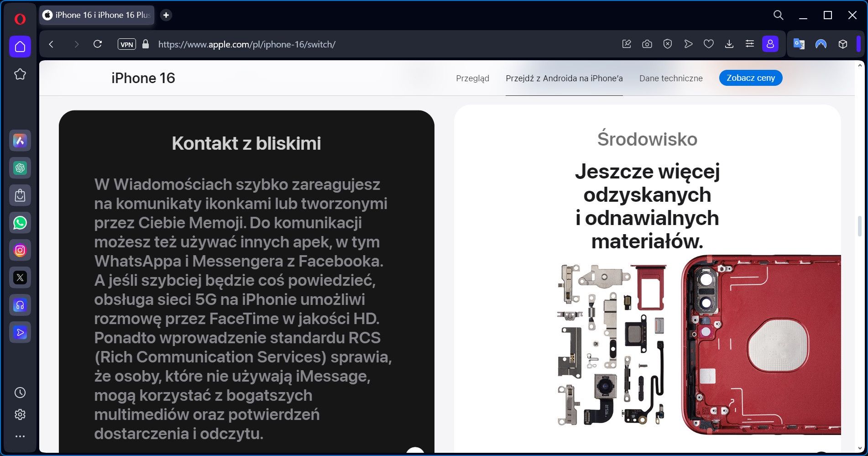This screenshot has height=456, width=868.
Task: Open Instagram in the sidebar
Action: coord(20,250)
